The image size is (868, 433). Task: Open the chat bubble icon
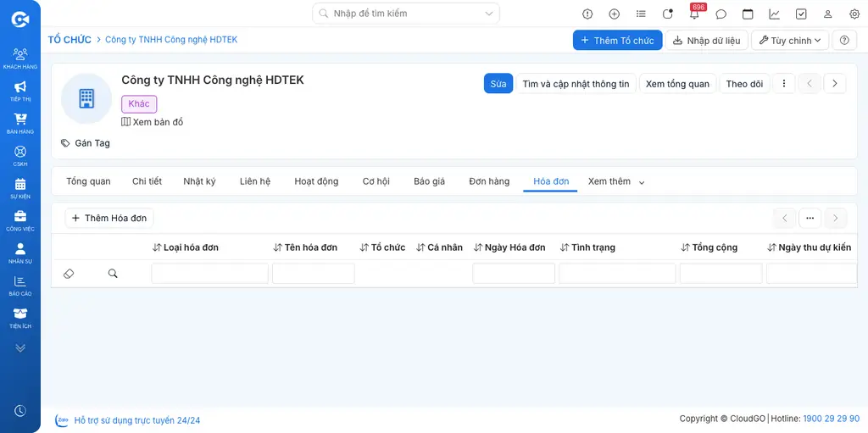point(721,14)
